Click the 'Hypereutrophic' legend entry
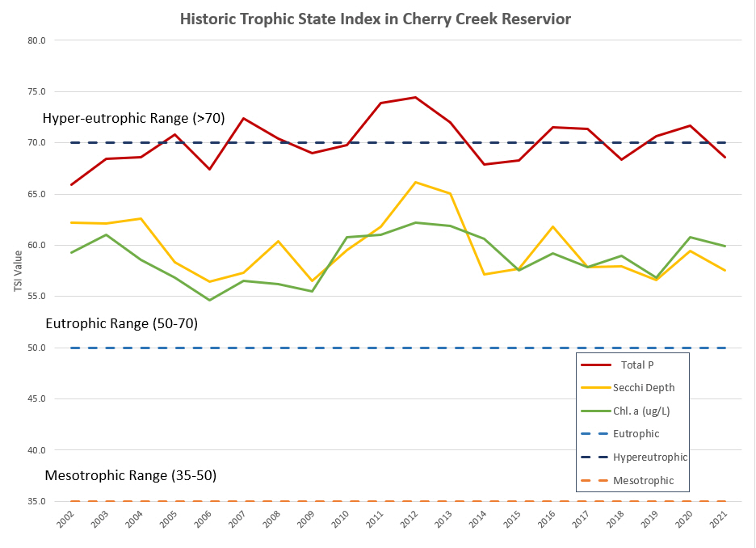The width and height of the screenshot is (756, 548). click(650, 457)
